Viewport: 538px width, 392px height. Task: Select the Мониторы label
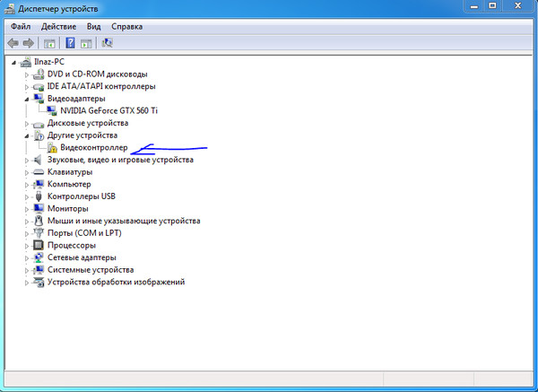67,209
